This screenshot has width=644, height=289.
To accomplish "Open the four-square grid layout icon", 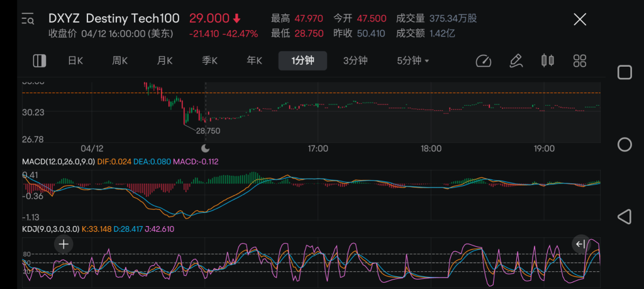I will click(579, 61).
